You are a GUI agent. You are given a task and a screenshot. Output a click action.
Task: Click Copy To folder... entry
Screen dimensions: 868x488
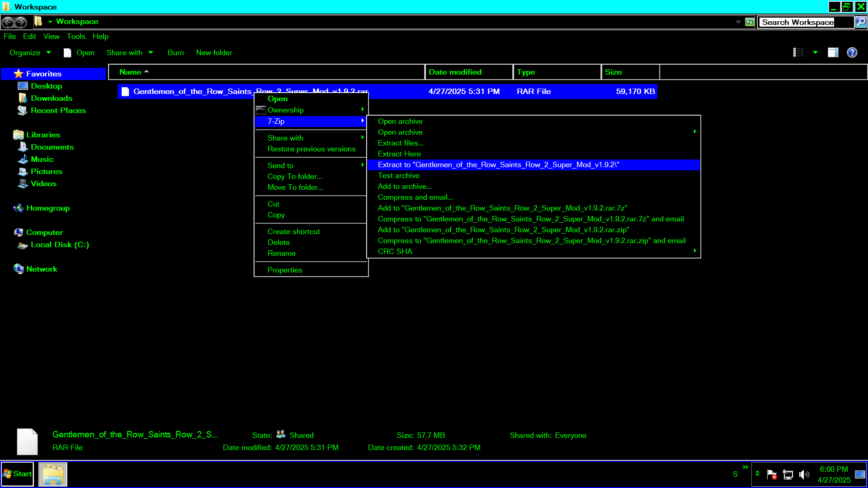(x=311, y=177)
